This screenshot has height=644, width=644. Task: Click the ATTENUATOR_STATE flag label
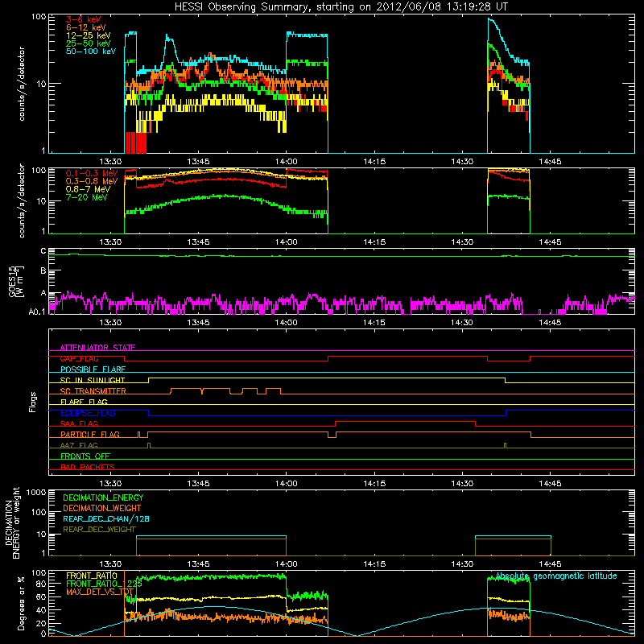(x=97, y=348)
